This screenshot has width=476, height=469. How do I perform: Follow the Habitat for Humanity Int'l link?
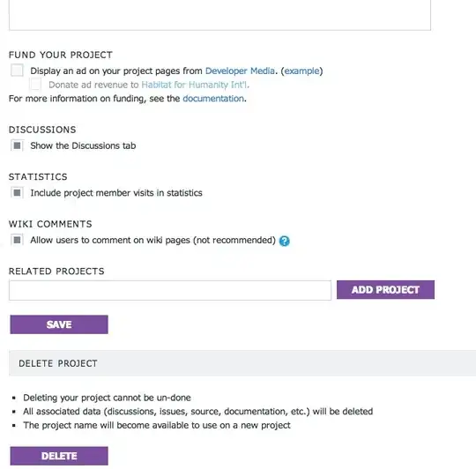tap(194, 85)
